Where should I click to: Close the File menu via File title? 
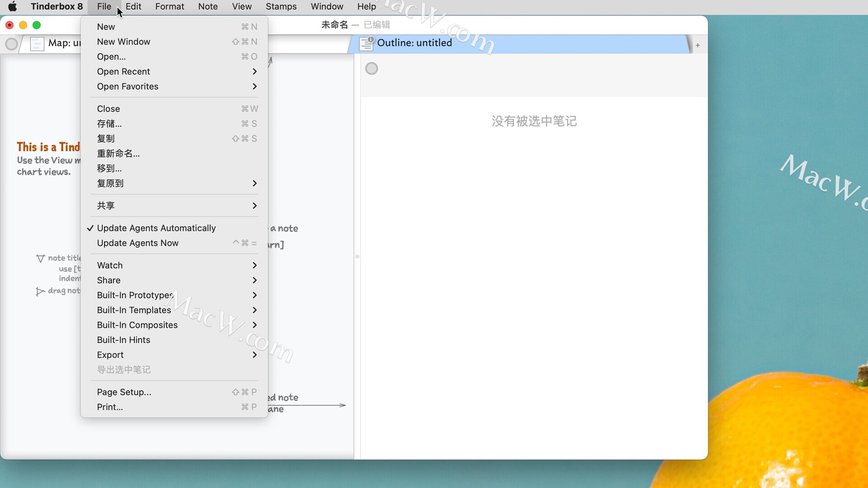click(x=104, y=6)
